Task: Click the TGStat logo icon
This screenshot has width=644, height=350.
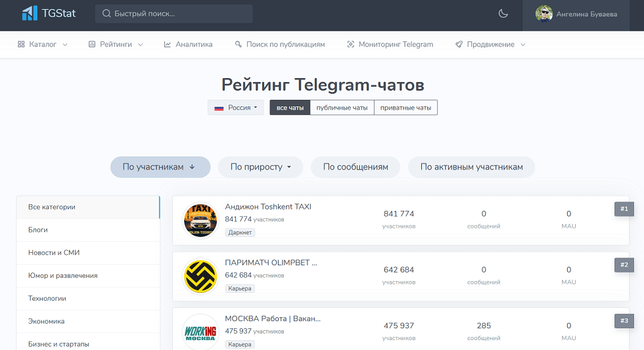Action: click(x=30, y=13)
